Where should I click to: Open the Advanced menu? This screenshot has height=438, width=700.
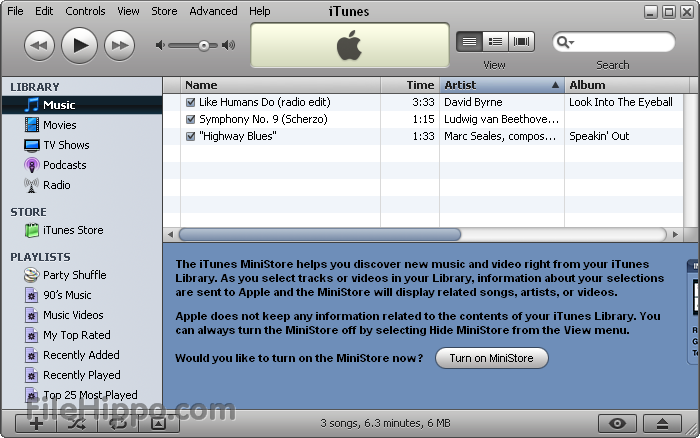[213, 11]
